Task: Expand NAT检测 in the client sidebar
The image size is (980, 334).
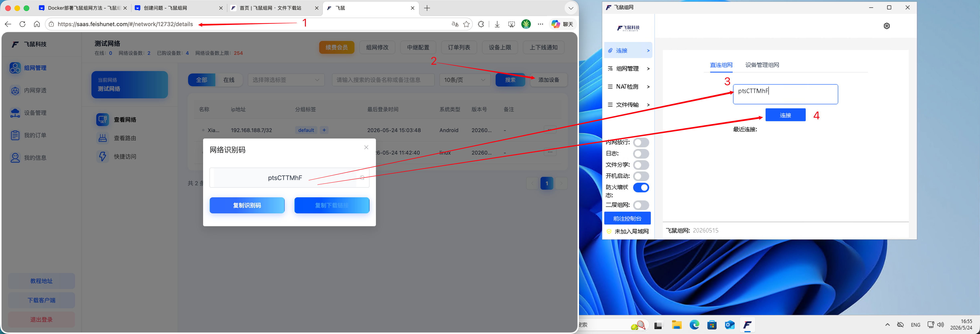Action: click(x=628, y=87)
